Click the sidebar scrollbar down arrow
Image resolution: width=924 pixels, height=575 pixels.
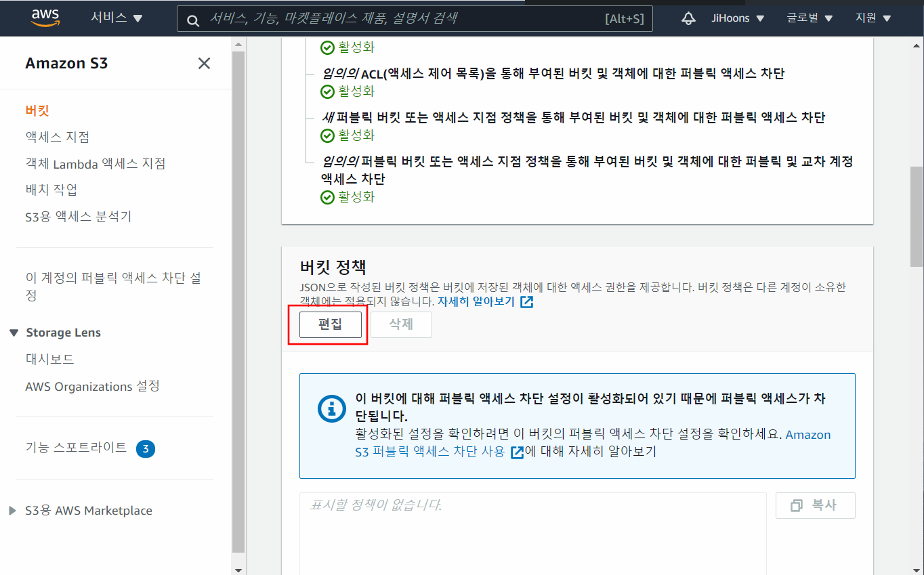pyautogui.click(x=238, y=569)
